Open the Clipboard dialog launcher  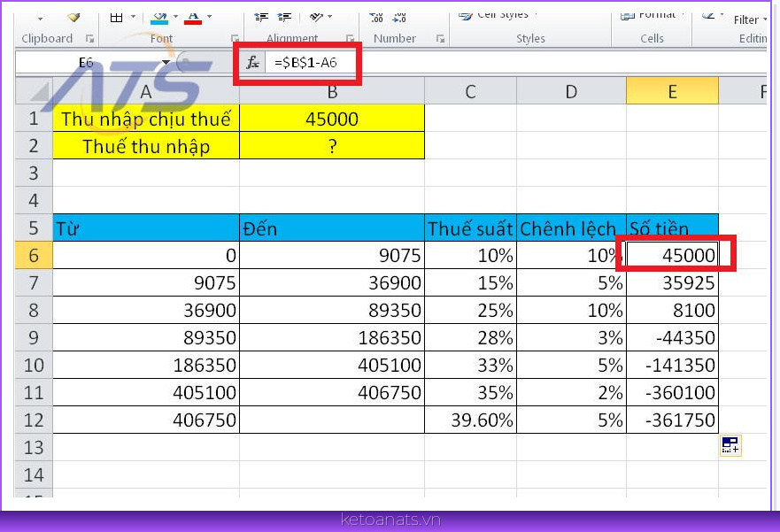89,38
